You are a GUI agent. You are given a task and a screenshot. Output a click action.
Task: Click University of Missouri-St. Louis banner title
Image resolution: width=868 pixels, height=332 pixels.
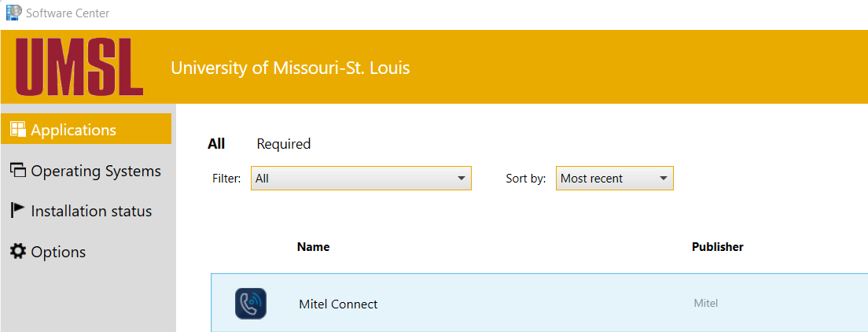point(290,68)
